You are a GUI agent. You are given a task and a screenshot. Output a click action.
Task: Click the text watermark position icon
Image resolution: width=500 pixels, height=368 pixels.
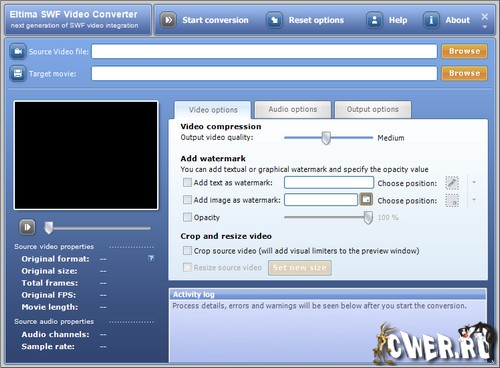pyautogui.click(x=452, y=183)
